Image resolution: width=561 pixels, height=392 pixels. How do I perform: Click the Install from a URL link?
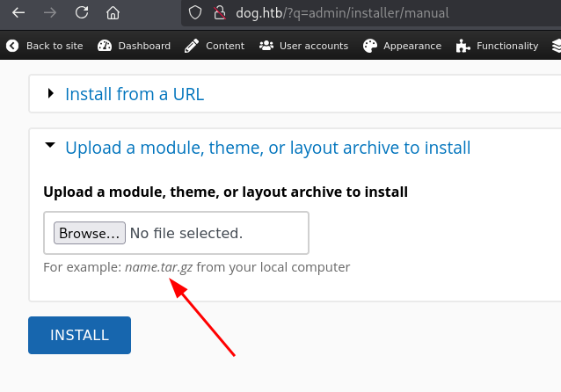pyautogui.click(x=135, y=94)
